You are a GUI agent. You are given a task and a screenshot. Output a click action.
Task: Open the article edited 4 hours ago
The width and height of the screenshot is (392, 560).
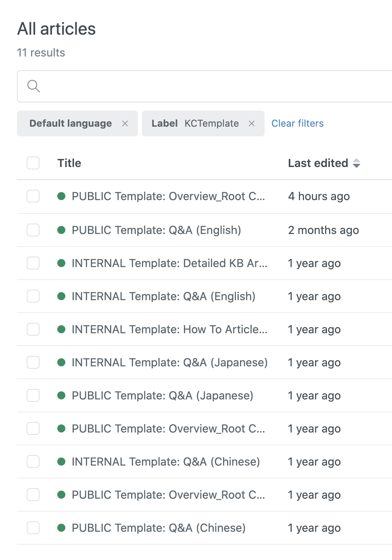[168, 196]
